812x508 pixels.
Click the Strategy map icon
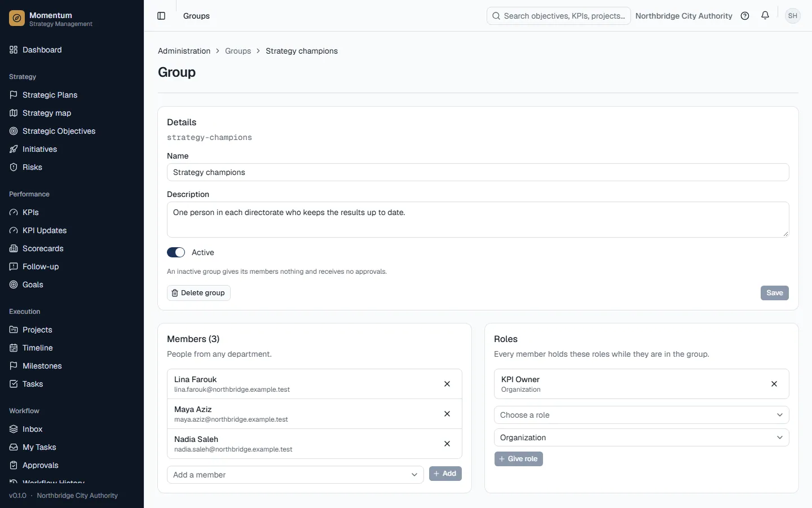point(14,113)
